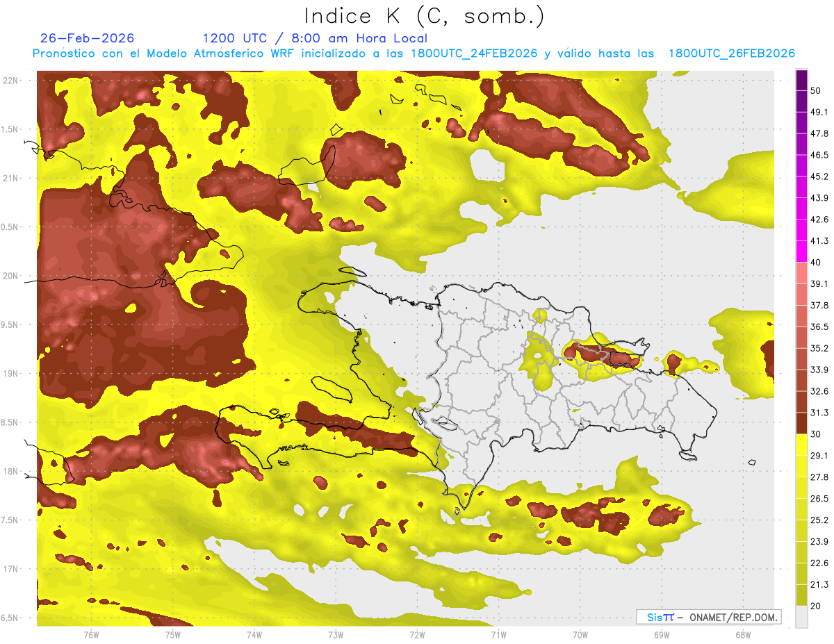
Task: Click the longitude axis label "68W"
Action: (x=742, y=635)
